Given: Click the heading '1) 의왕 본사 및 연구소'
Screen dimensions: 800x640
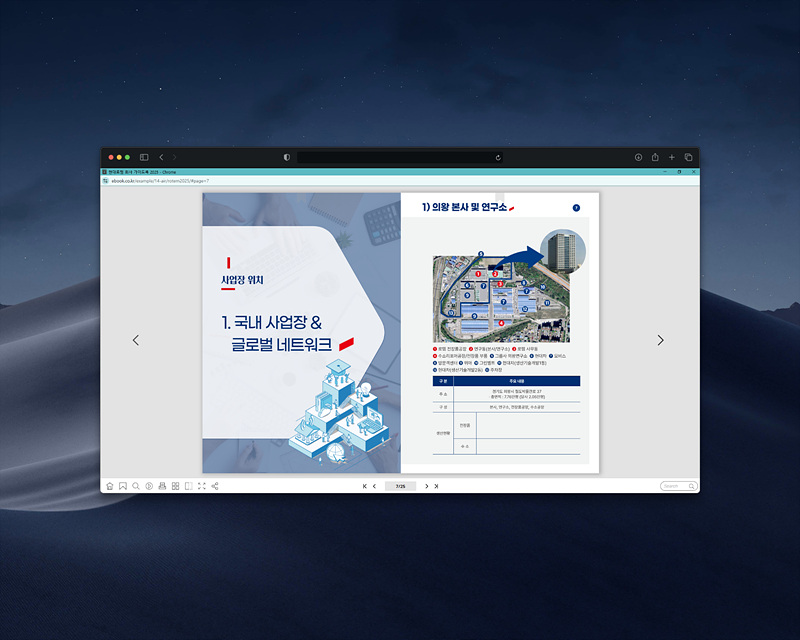Looking at the screenshot, I should (464, 207).
